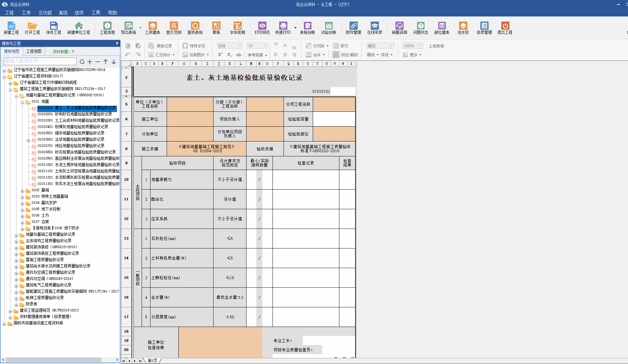Image resolution: width=628 pixels, height=364 pixels.
Task: Toggle 锁定/解锁 cell locking
Action: pos(349,54)
